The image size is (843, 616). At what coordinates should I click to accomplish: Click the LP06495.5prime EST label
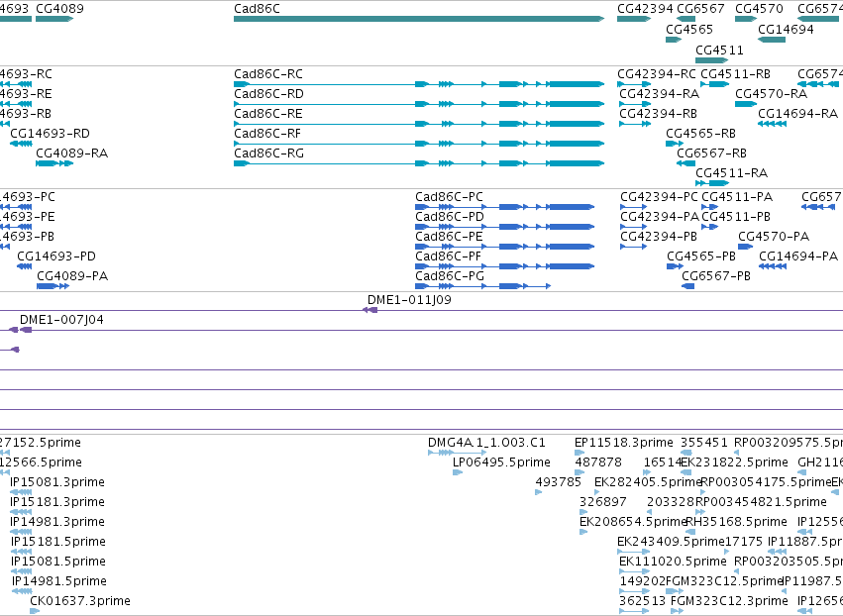[x=501, y=462]
